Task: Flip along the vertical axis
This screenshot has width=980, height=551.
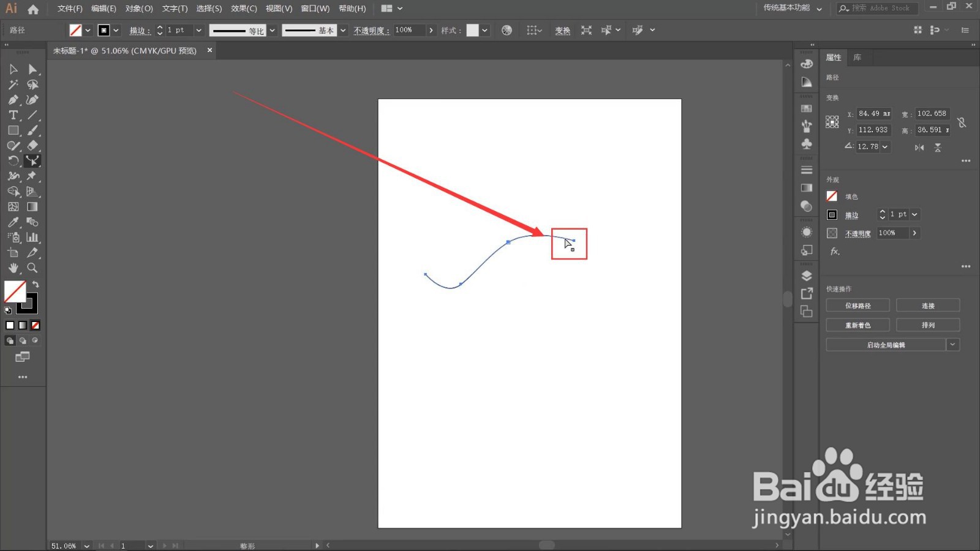Action: coord(938,148)
